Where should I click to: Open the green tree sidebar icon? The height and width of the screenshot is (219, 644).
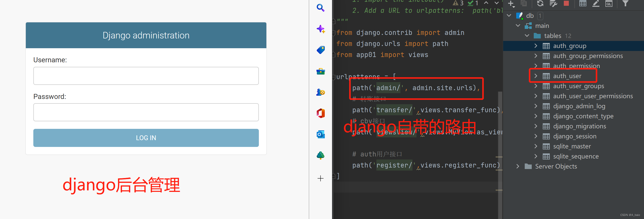pyautogui.click(x=320, y=156)
